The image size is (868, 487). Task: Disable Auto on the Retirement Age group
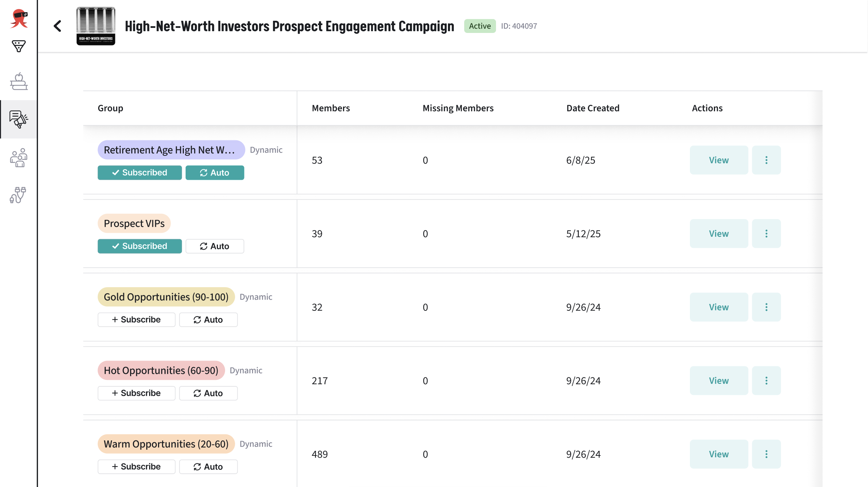pyautogui.click(x=215, y=173)
